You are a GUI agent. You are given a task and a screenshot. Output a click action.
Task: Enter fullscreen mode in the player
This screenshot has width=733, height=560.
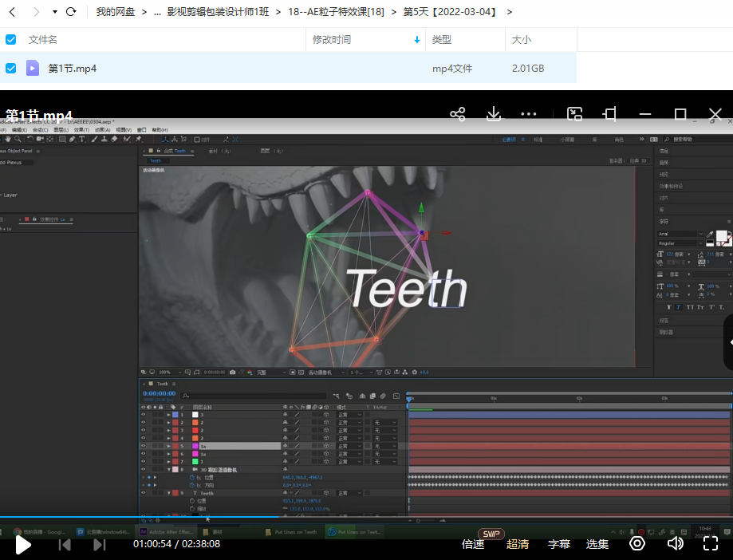point(711,543)
